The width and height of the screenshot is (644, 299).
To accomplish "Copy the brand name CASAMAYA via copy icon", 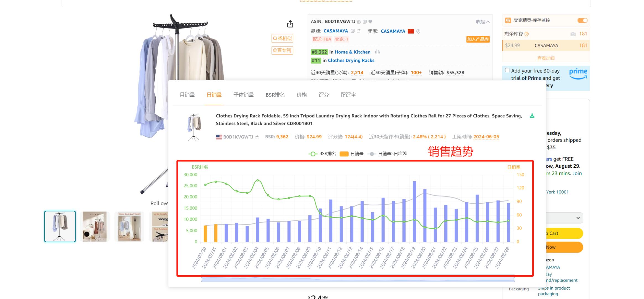I will click(353, 31).
